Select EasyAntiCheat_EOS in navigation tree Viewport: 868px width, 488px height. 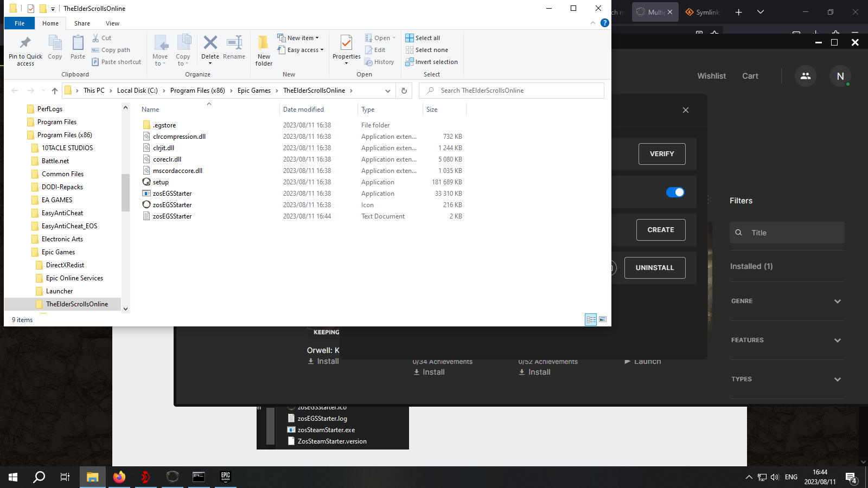click(x=69, y=226)
